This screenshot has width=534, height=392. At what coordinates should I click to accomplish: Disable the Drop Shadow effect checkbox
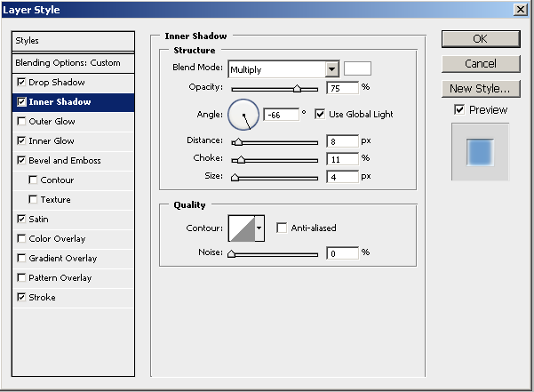(x=21, y=83)
